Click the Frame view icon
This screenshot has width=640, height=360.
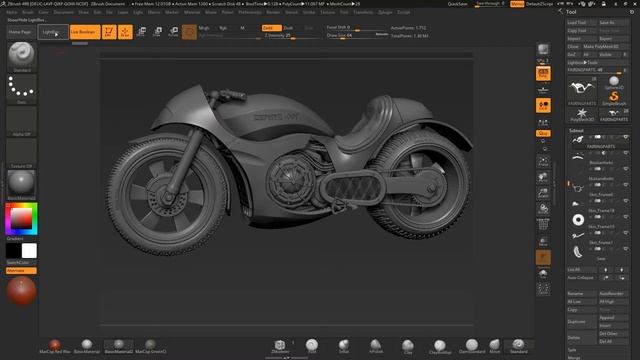coord(543,161)
